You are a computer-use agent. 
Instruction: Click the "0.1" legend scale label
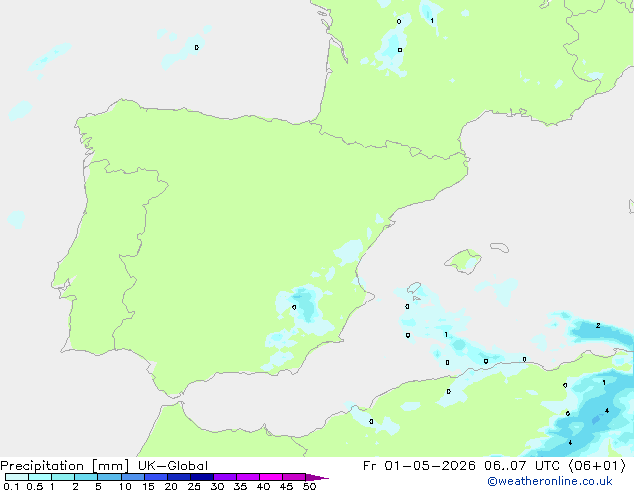11,486
